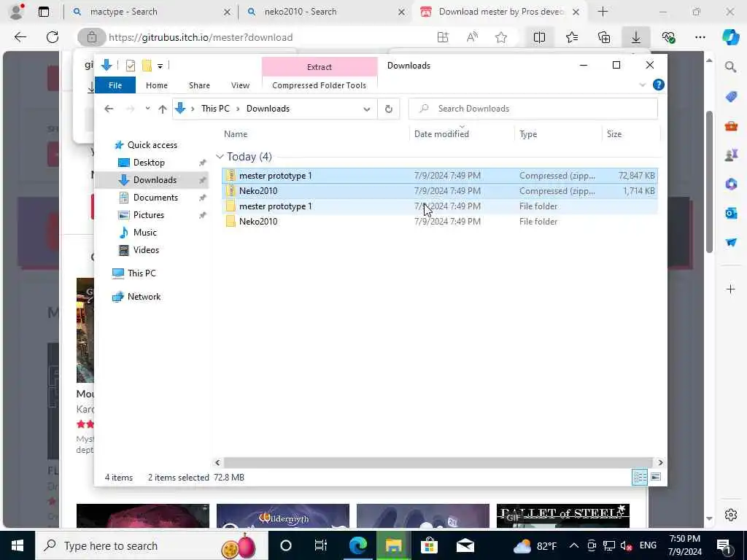This screenshot has width=747, height=560.
Task: Expand the Explorer ribbon chevron
Action: point(642,85)
